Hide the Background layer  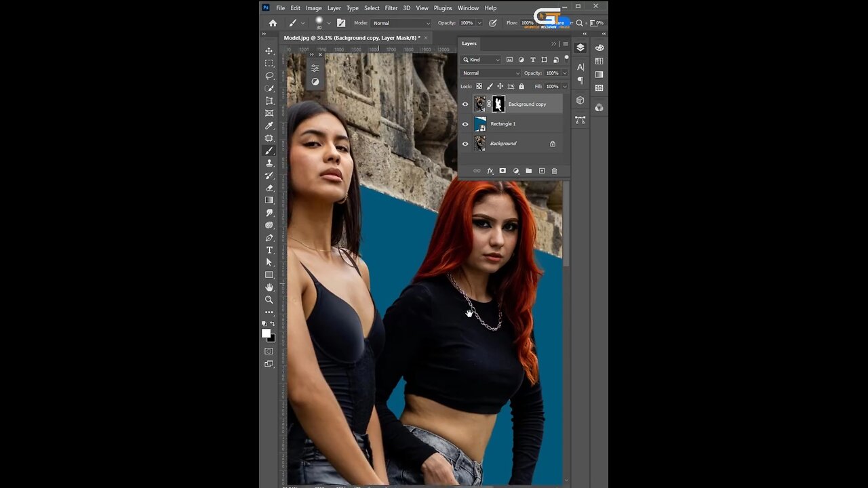tap(465, 144)
